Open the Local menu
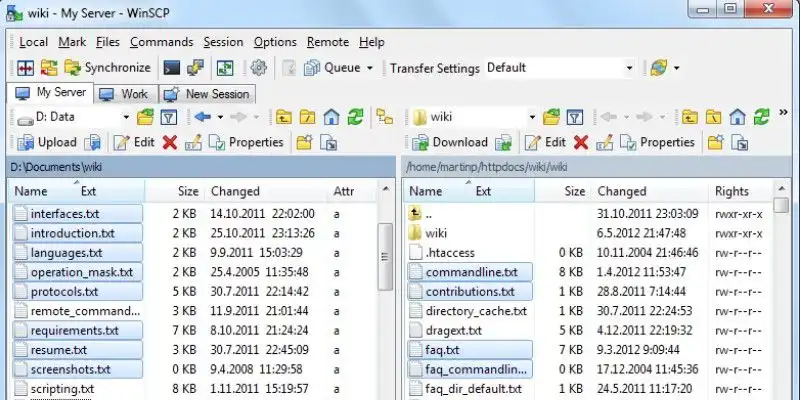The width and height of the screenshot is (800, 400). [x=33, y=42]
